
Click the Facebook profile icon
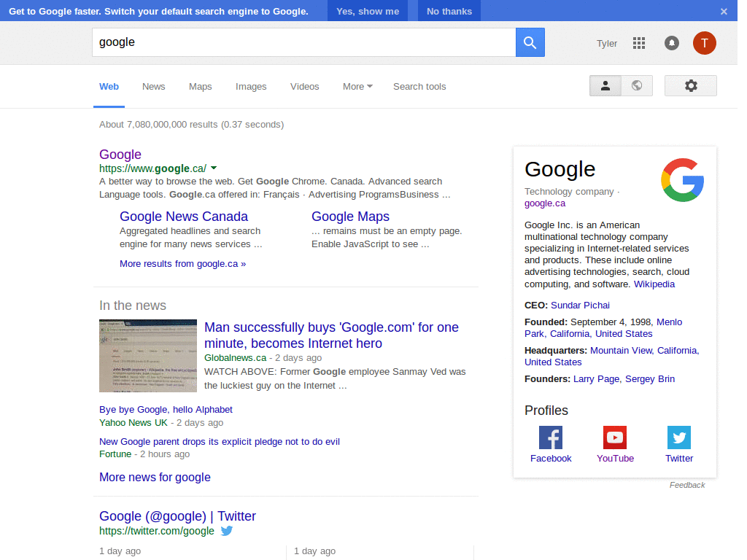click(x=551, y=437)
